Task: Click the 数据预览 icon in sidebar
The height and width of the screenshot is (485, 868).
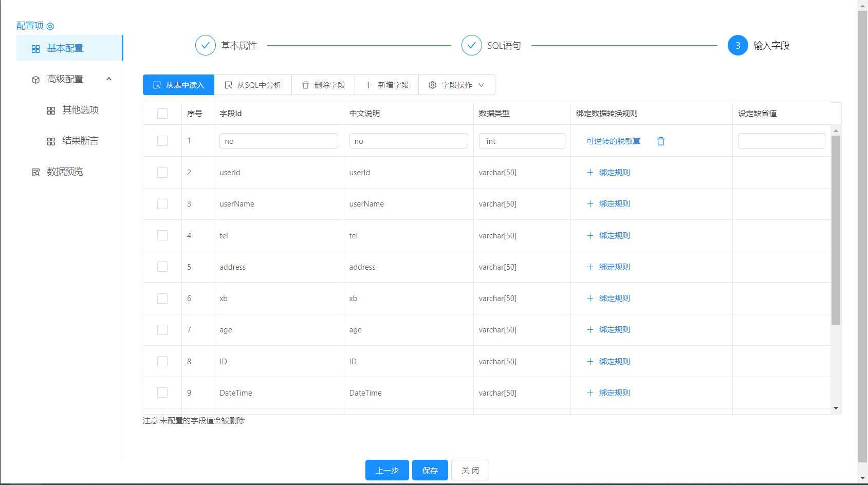Action: click(x=35, y=172)
